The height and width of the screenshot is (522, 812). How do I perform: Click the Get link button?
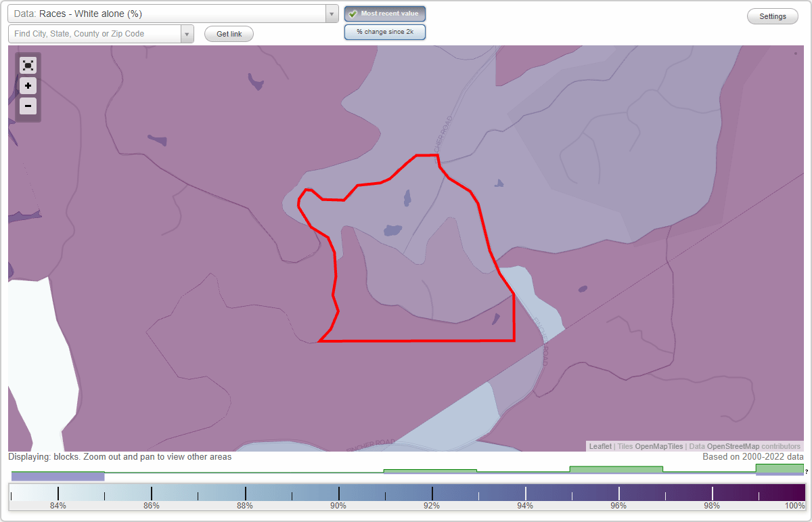[229, 34]
